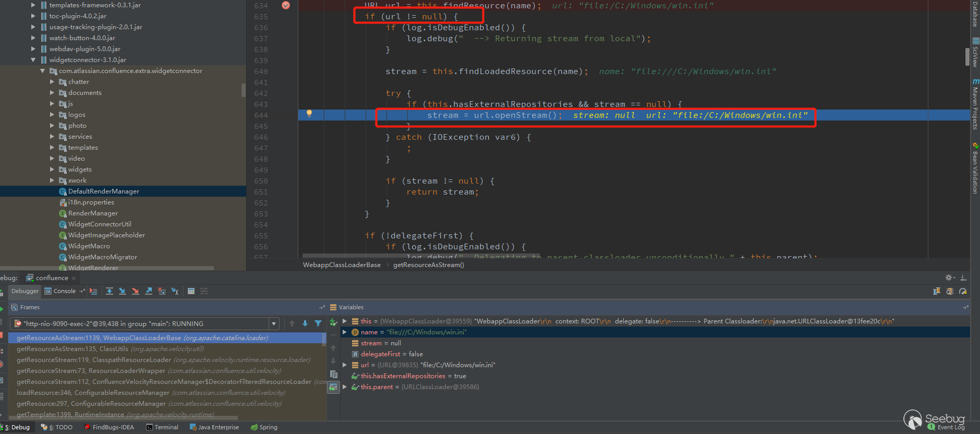Open the thread selection dropdown
Image resolution: width=980 pixels, height=434 pixels.
pos(273,324)
